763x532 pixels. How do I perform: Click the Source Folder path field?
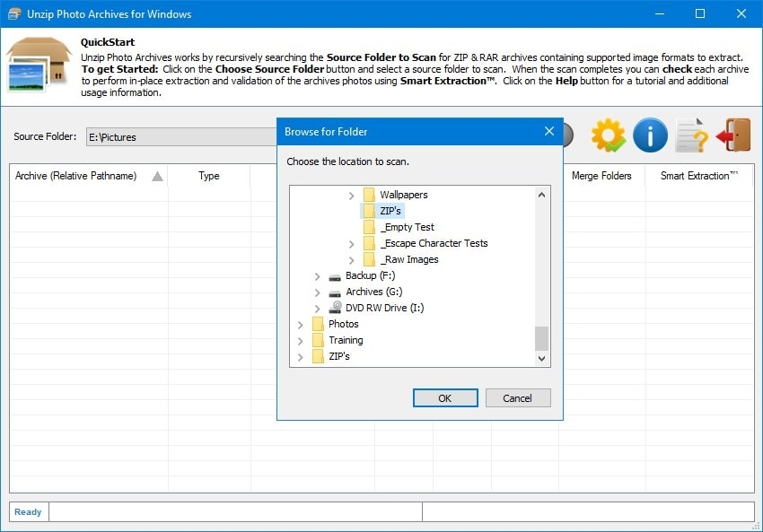(181, 137)
